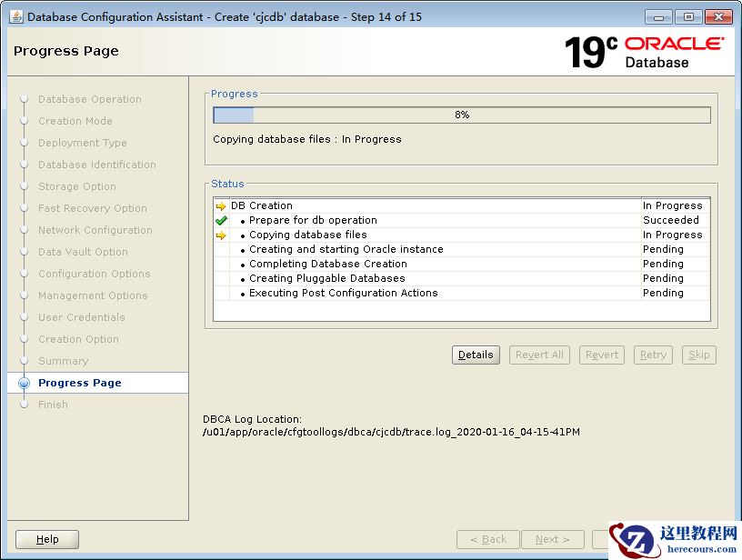Select Executing Post Configuration Actions row
This screenshot has width=742, height=560.
[462, 294]
